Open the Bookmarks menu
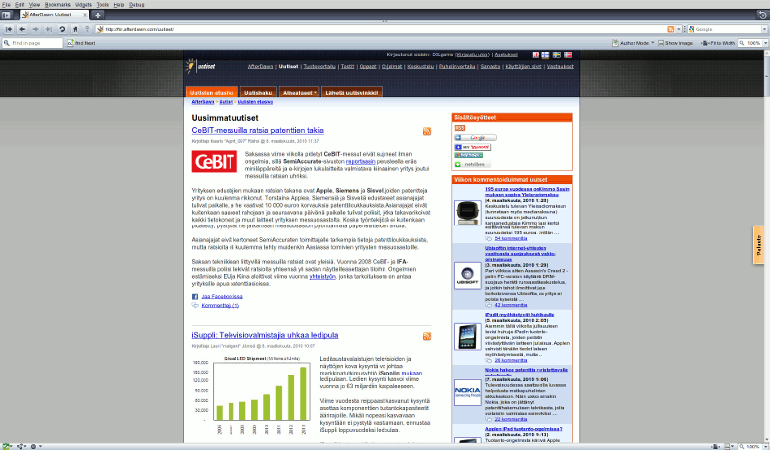Viewport: 770px width, 450px height. coord(57,4)
